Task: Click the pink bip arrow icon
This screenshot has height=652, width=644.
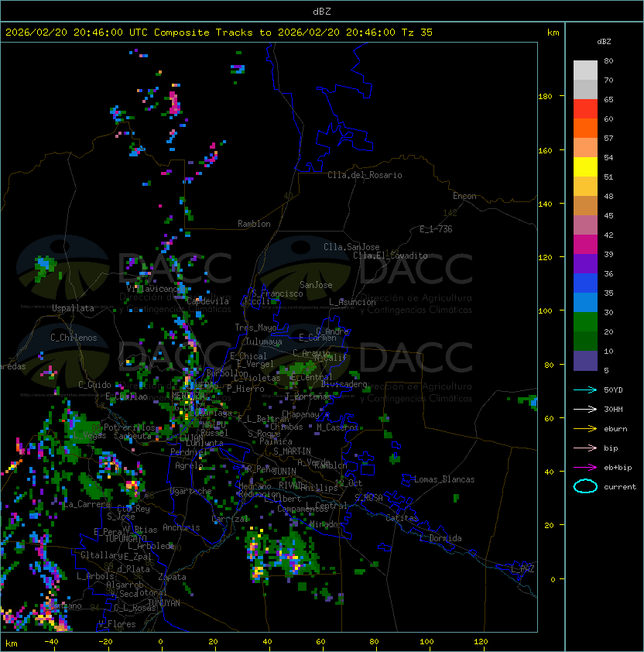Action: 585,448
